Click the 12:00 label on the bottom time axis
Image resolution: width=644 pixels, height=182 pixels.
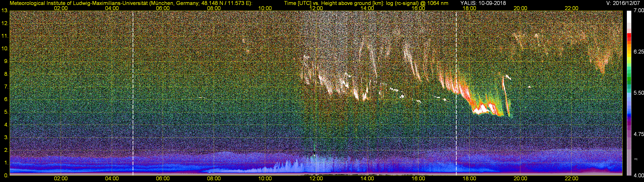click(316, 179)
